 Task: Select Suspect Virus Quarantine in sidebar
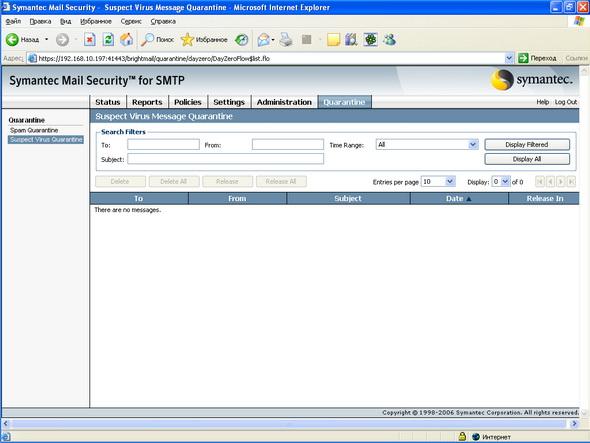(x=46, y=140)
